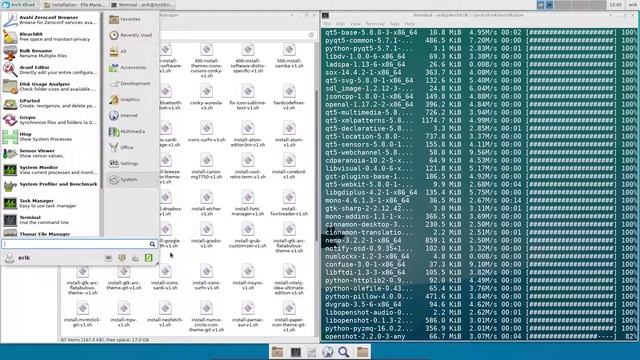Select install-pamac-aur-v1.sh file
640x360 pixels.
(x=248, y=314)
